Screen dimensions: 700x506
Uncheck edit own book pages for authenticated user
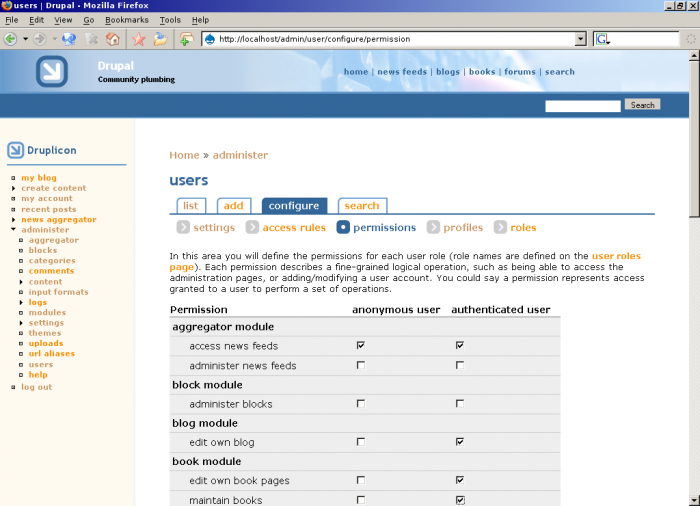[x=460, y=480]
